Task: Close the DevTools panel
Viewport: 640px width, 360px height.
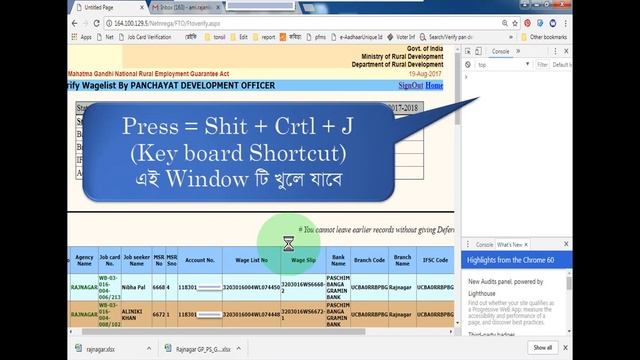Action: pyautogui.click(x=566, y=51)
